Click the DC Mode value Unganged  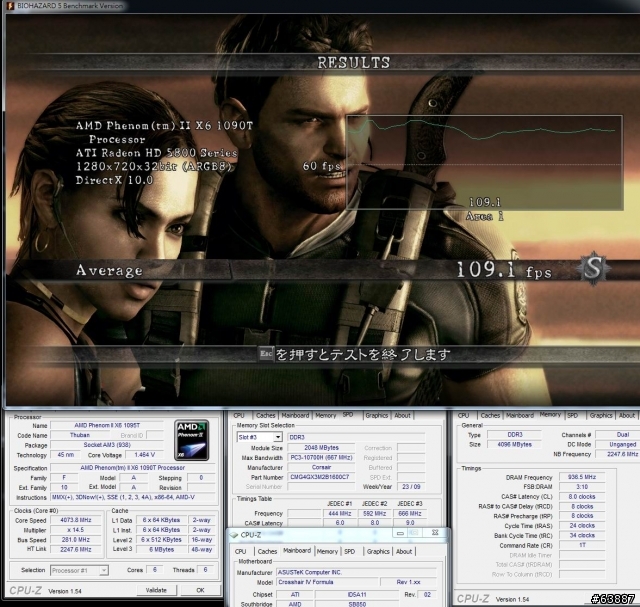617,445
